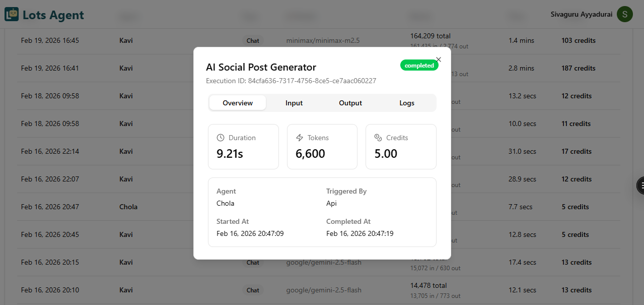Screen dimensions: 644x305
Task: Open the Input tab
Action: [294, 103]
